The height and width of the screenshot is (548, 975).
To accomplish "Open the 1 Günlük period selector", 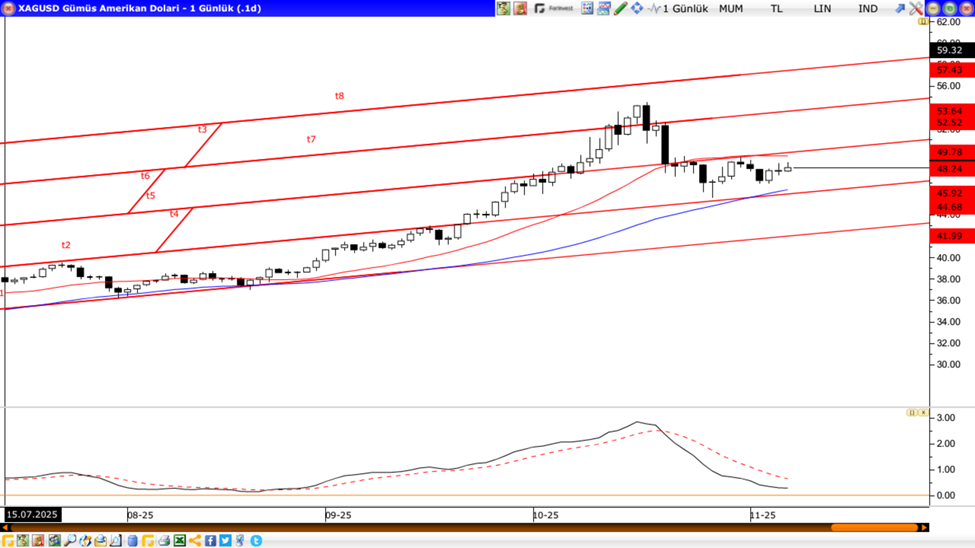I will (684, 8).
